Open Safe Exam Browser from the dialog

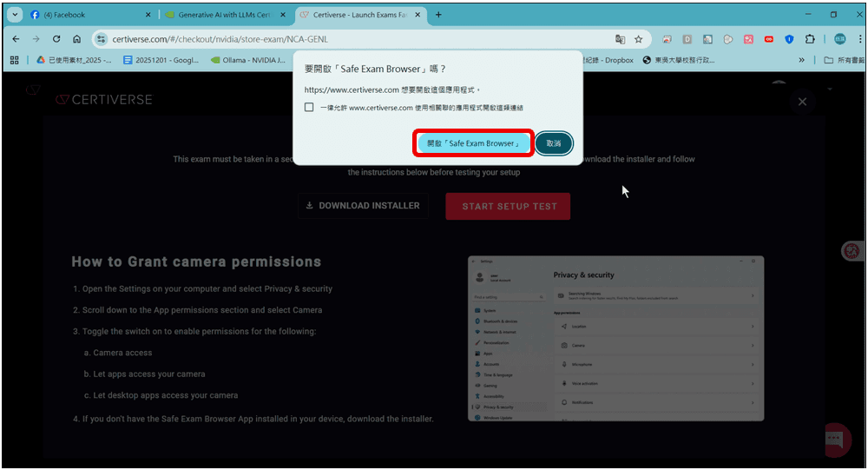(473, 143)
